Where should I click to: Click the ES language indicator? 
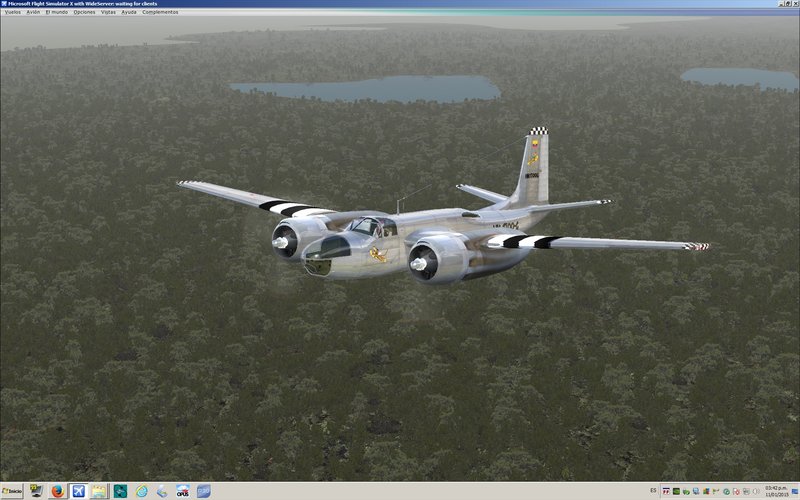click(653, 491)
